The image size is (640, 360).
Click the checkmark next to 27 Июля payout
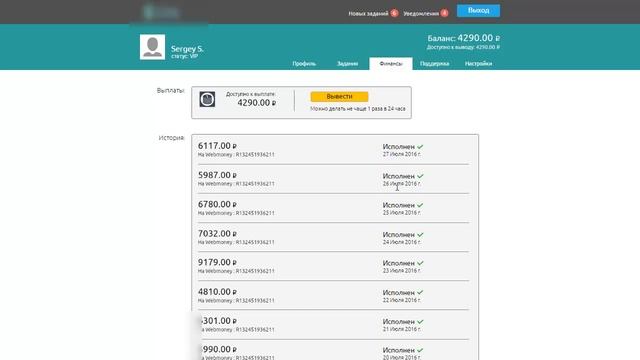click(x=420, y=147)
